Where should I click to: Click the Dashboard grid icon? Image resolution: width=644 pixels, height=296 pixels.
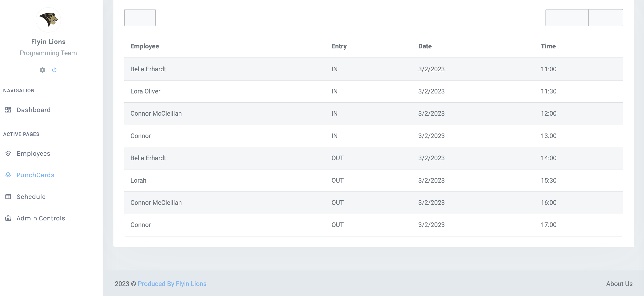click(x=8, y=110)
